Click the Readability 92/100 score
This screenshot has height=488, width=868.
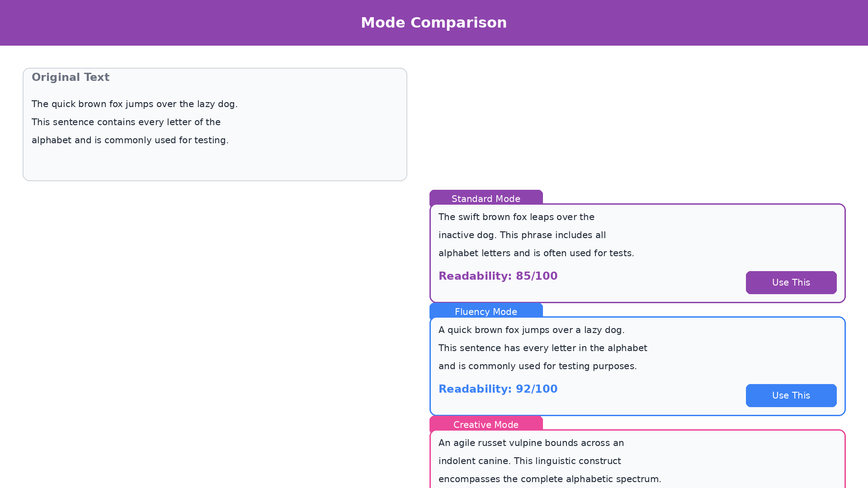pyautogui.click(x=498, y=389)
